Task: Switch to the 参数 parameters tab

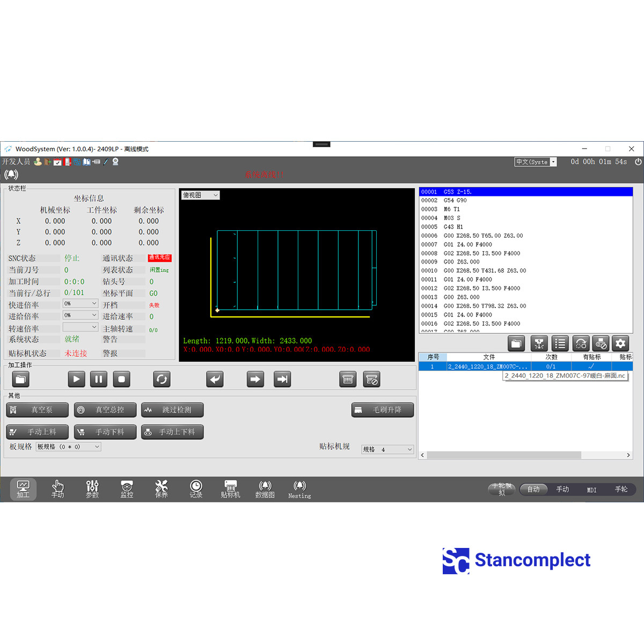Action: [92, 489]
